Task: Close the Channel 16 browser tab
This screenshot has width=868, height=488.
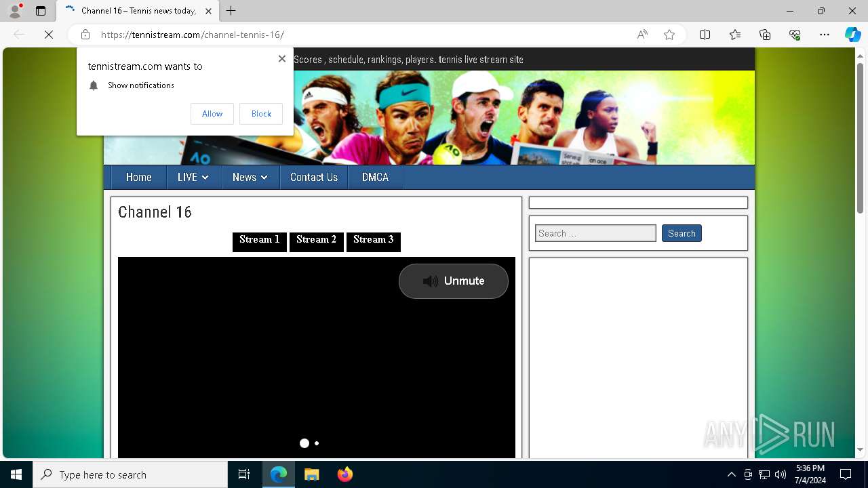Action: [x=208, y=11]
